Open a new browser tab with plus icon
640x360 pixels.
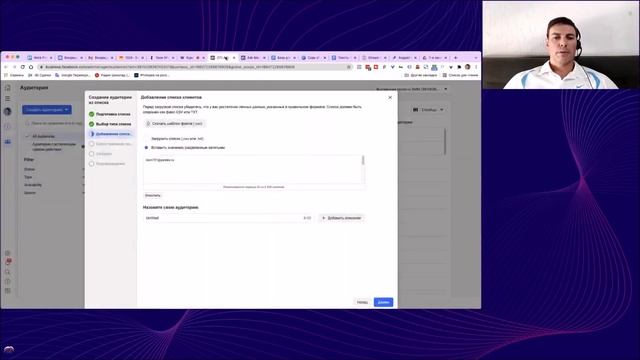[x=456, y=58]
